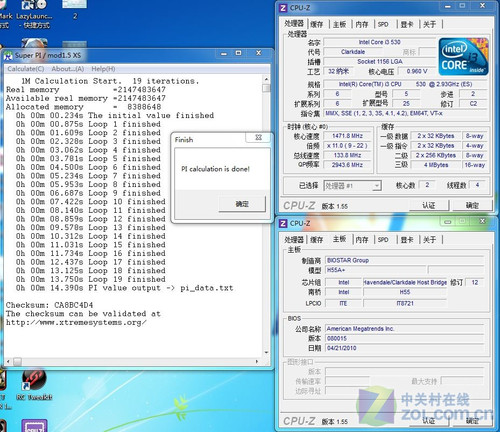Image resolution: width=500 pixels, height=432 pixels.
Task: Click the http://www.xtremesystems.org/ text
Action: pyautogui.click(x=76, y=322)
